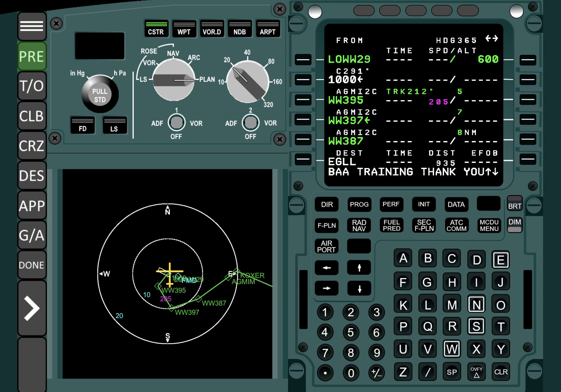Click the next-step chevron arrow
The height and width of the screenshot is (392, 561).
32,308
